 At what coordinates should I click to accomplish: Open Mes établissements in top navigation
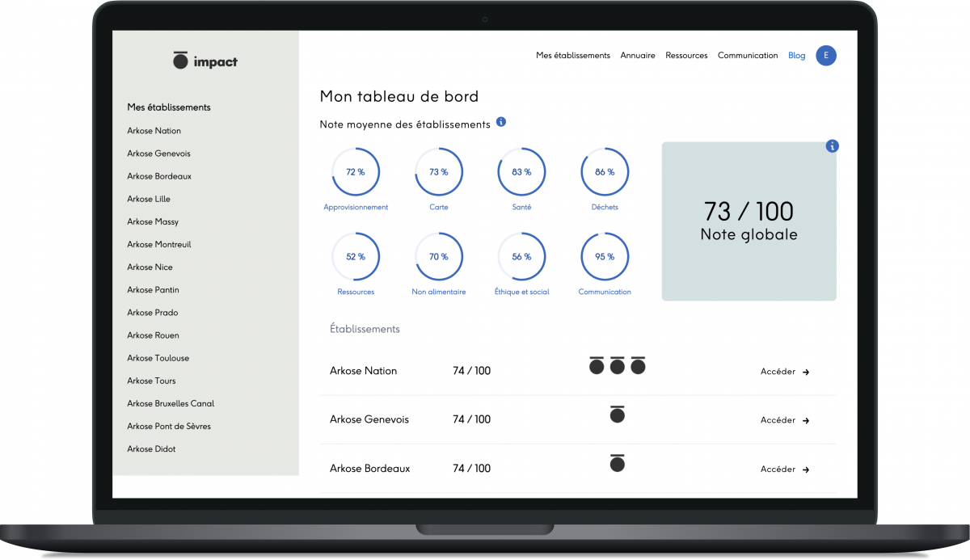point(573,56)
